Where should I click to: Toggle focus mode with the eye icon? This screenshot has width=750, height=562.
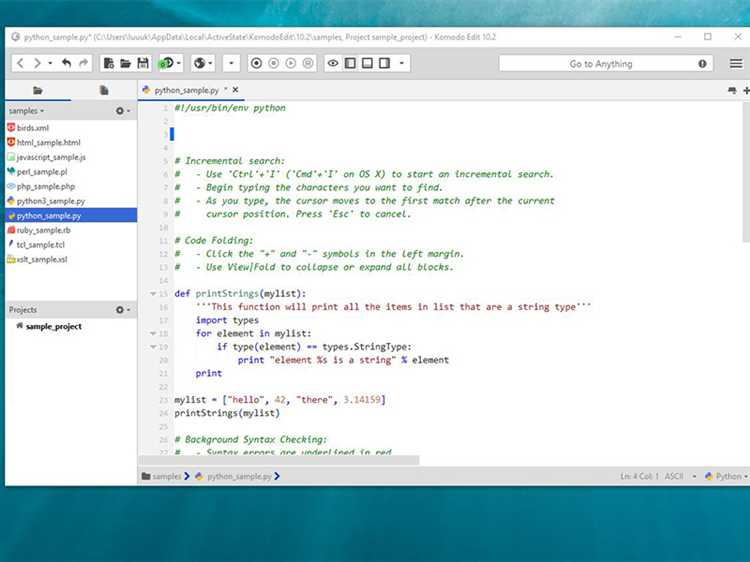[x=334, y=63]
